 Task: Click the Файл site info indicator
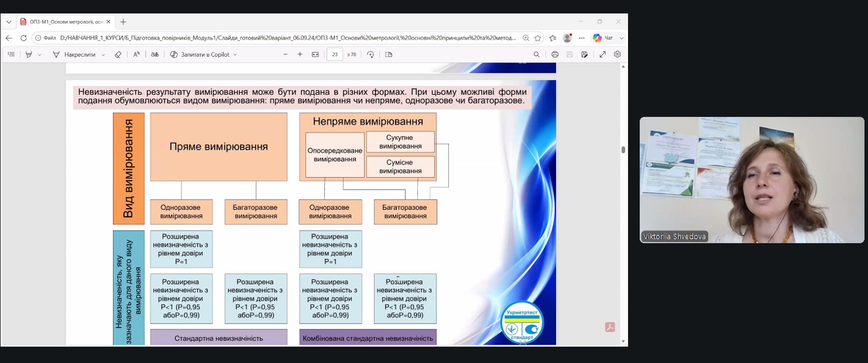[45, 38]
